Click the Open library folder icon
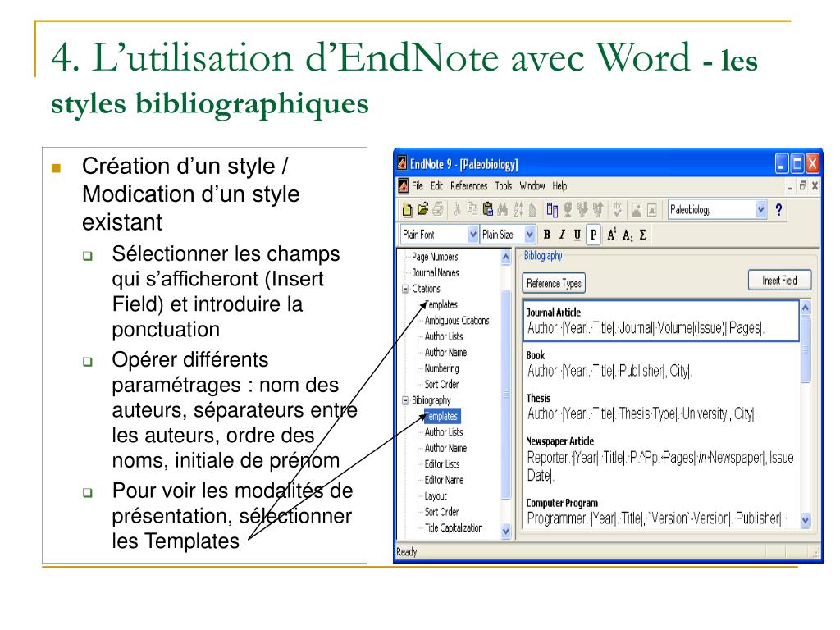 point(422,209)
